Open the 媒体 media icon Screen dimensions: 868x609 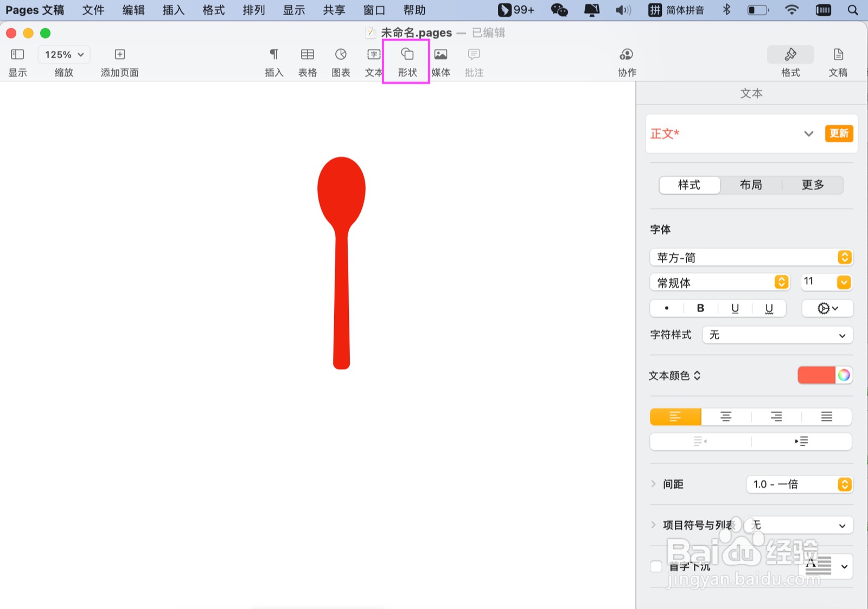[x=441, y=54]
